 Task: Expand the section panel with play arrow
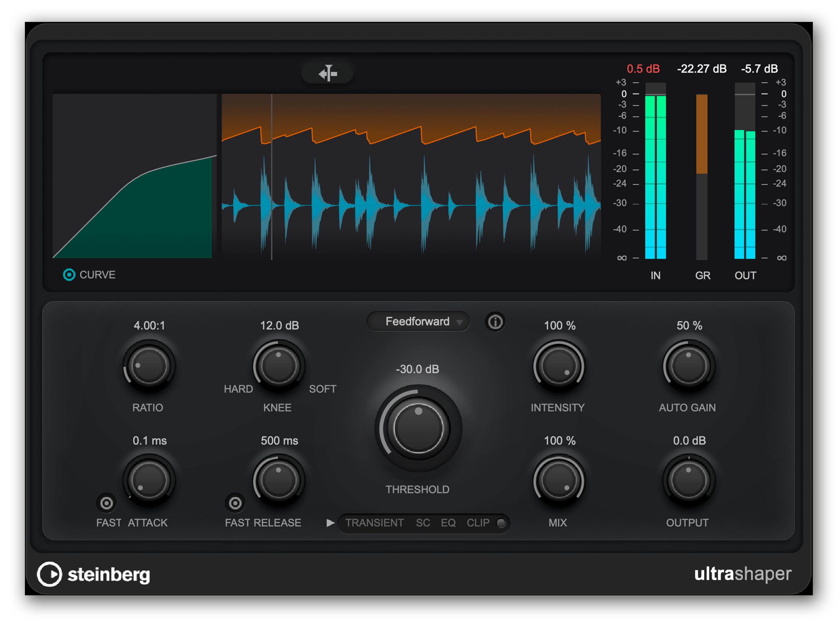click(x=330, y=523)
